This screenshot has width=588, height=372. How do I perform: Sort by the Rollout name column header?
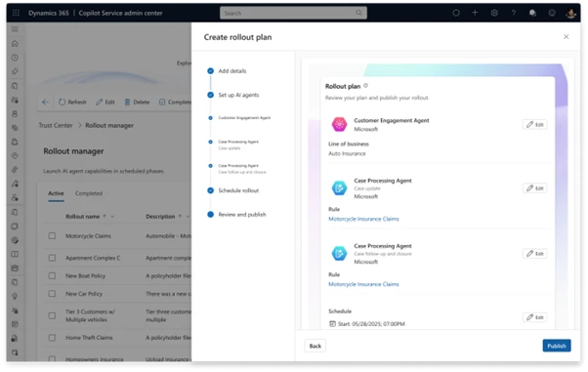[83, 217]
